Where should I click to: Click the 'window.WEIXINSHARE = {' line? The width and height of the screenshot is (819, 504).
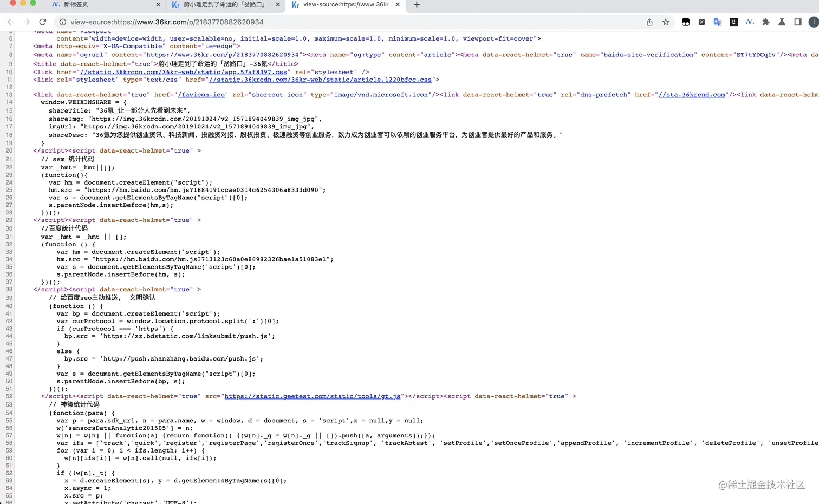click(84, 102)
